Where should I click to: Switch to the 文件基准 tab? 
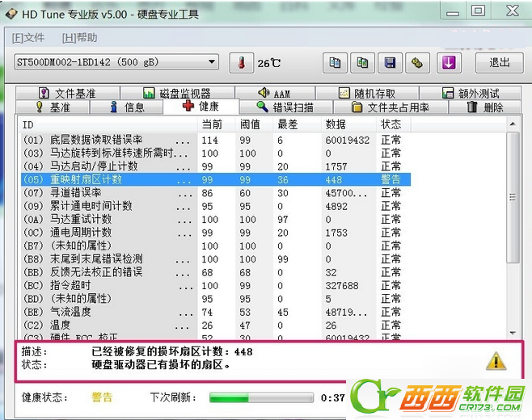point(68,93)
